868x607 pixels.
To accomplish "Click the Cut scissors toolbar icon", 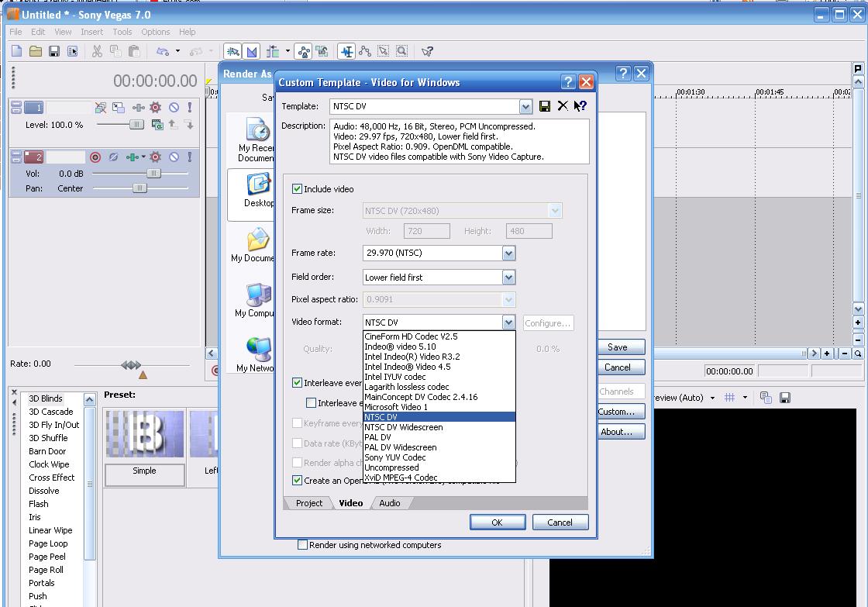I will 97,51.
